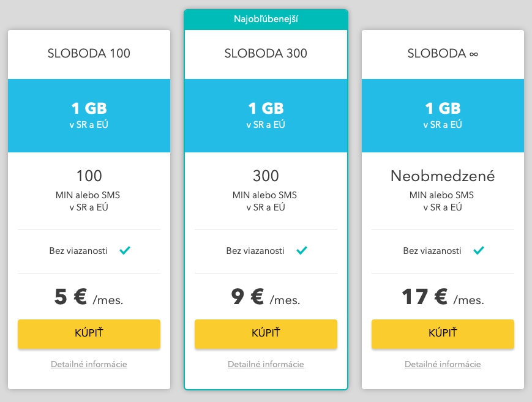Viewport: 532px width, 402px height.
Task: Buy the SLOBODA 300 plan with KÚPIŤ
Action: click(266, 334)
